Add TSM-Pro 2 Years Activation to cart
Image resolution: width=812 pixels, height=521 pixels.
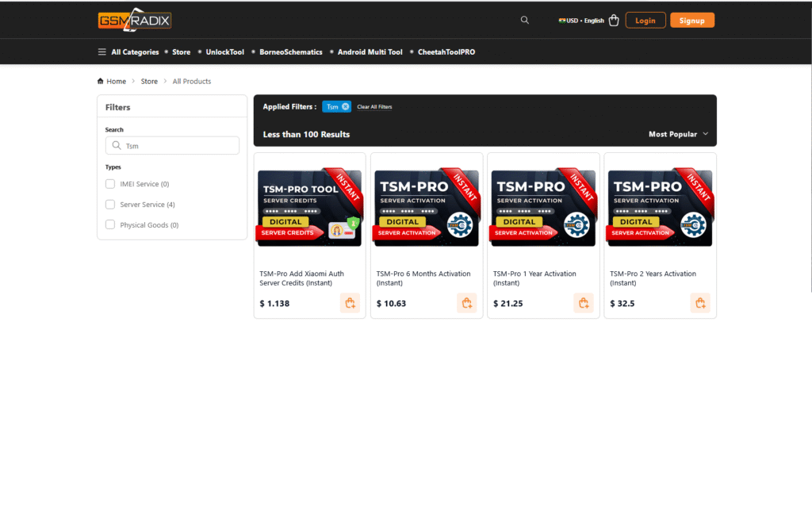point(699,303)
